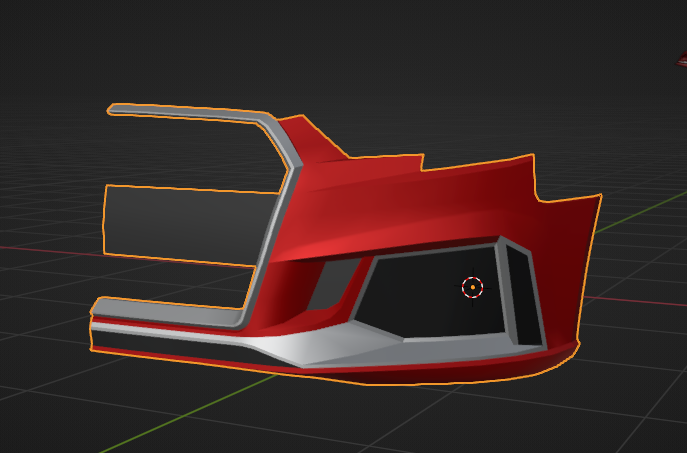Click the dark grey grille panel
687x453 pixels.
coord(186,226)
